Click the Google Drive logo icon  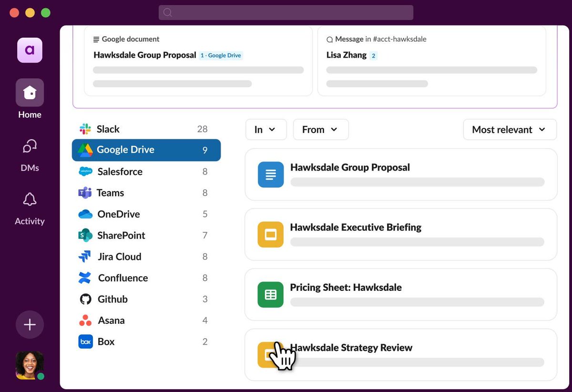pos(85,150)
